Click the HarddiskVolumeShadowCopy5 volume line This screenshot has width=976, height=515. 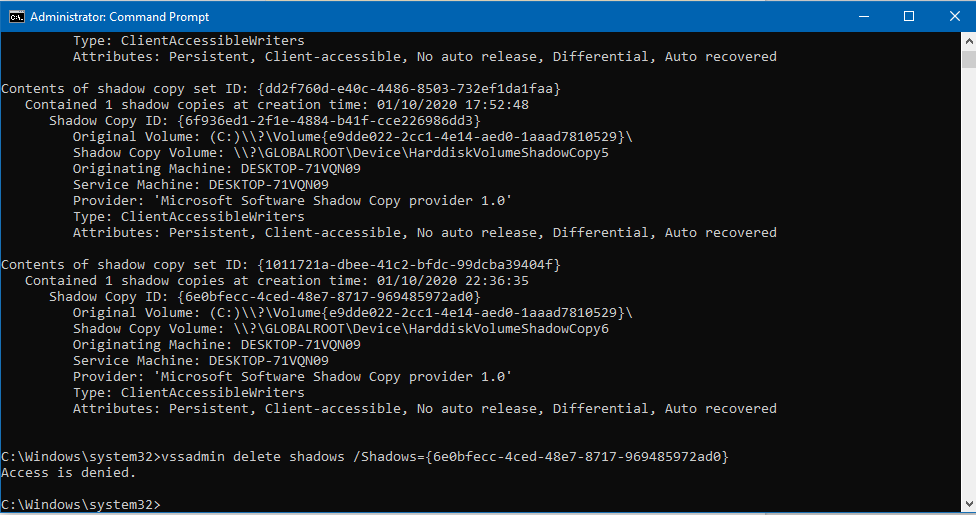(x=340, y=153)
